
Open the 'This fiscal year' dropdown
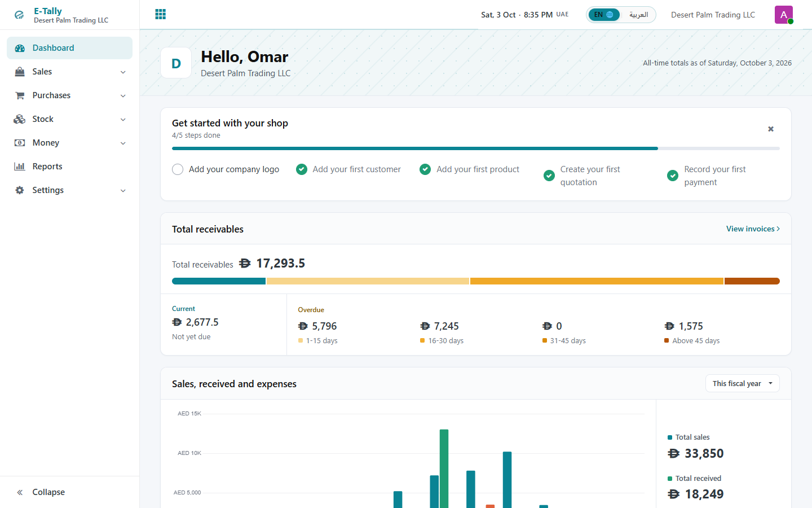click(x=743, y=383)
